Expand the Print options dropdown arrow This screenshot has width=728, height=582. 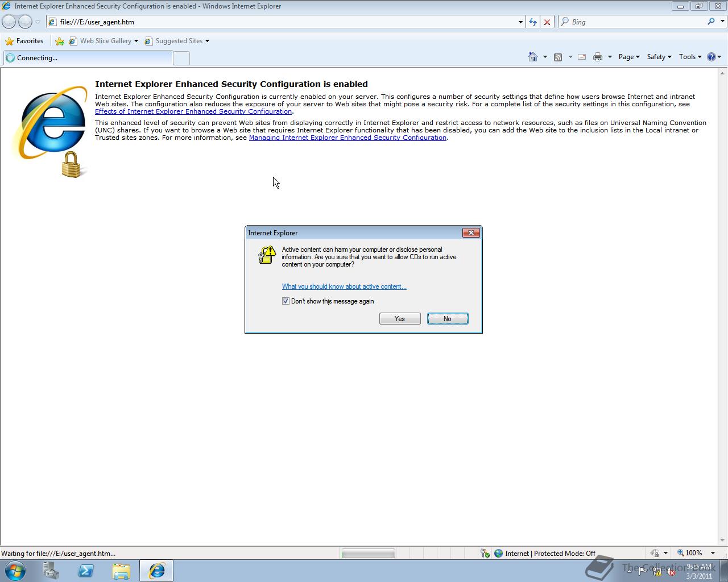point(610,57)
